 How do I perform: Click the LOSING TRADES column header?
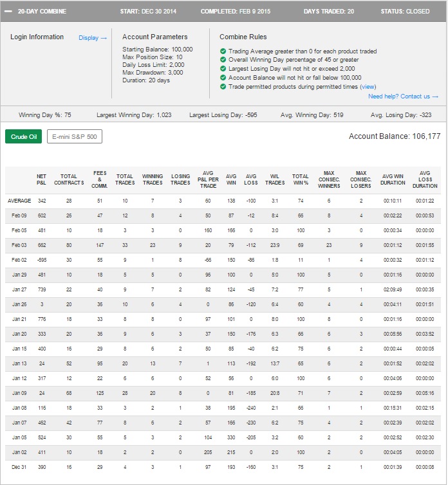click(x=180, y=179)
